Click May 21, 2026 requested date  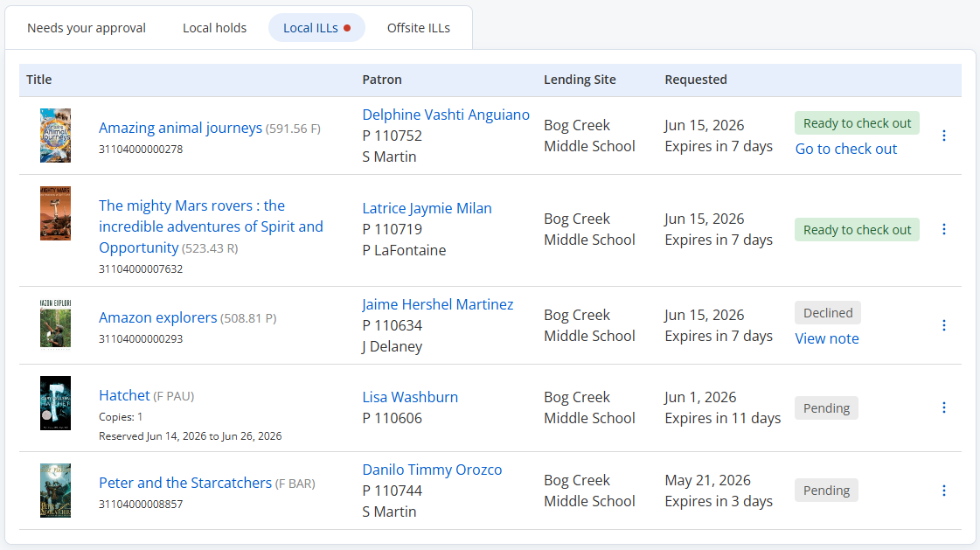707,480
